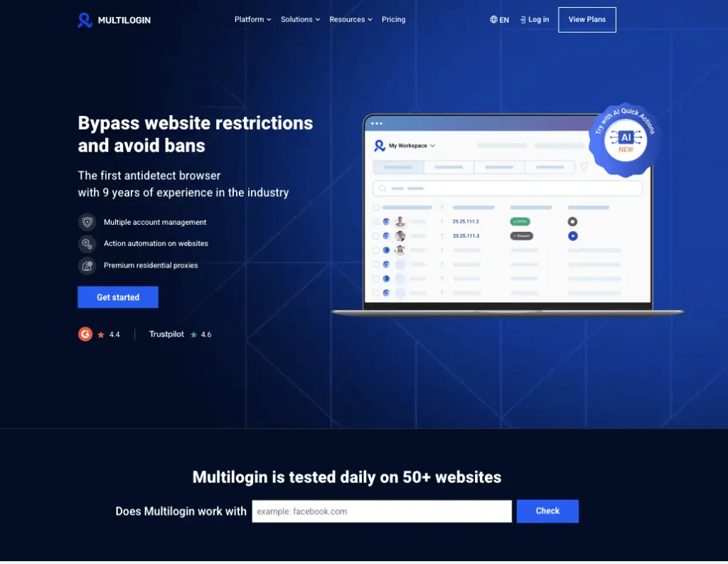Click the IP address 25.25.111.2

coord(466,222)
